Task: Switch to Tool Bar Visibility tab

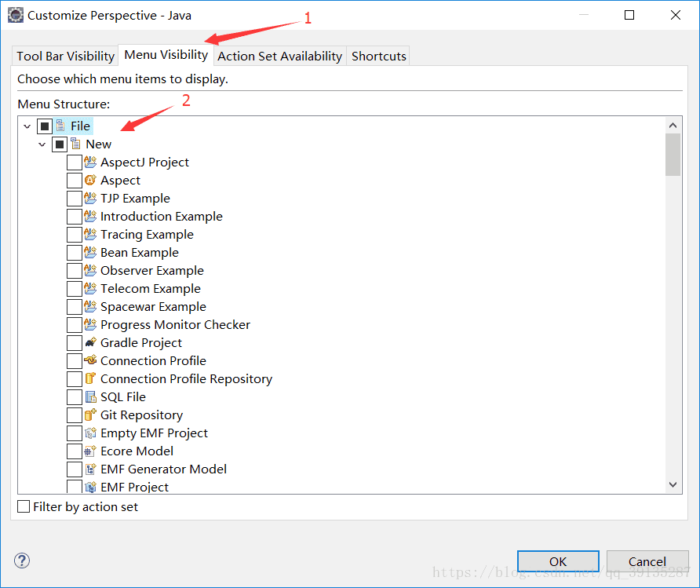Action: point(66,57)
